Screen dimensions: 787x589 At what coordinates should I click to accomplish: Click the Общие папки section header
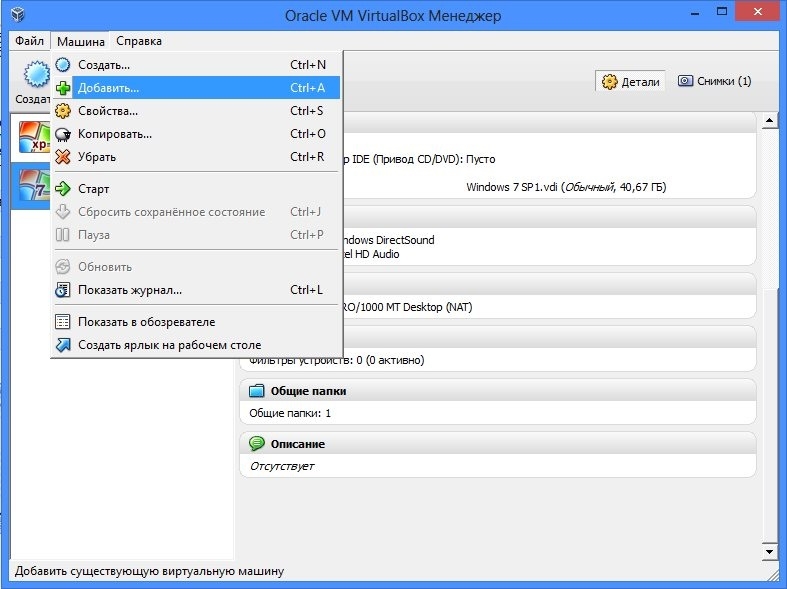click(x=498, y=390)
